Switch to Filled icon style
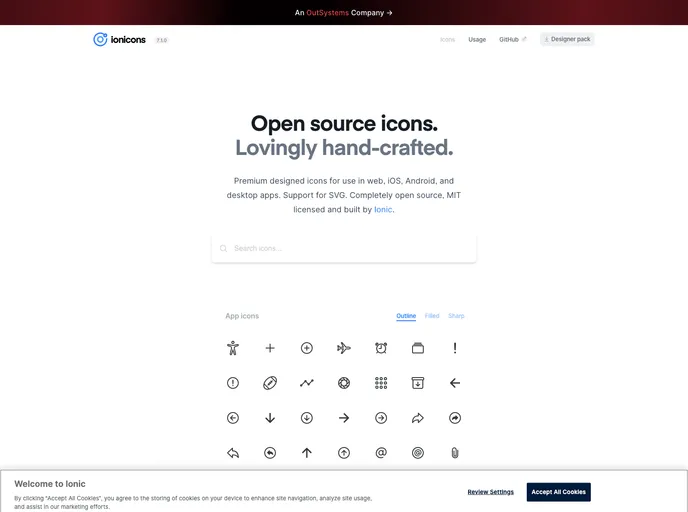688x512 pixels. tap(432, 316)
